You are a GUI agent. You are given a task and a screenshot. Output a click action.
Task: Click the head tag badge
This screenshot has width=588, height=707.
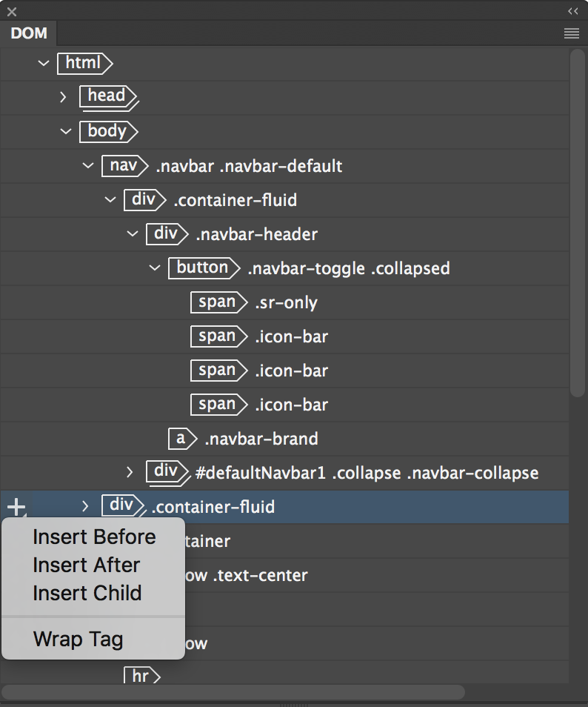coord(107,97)
